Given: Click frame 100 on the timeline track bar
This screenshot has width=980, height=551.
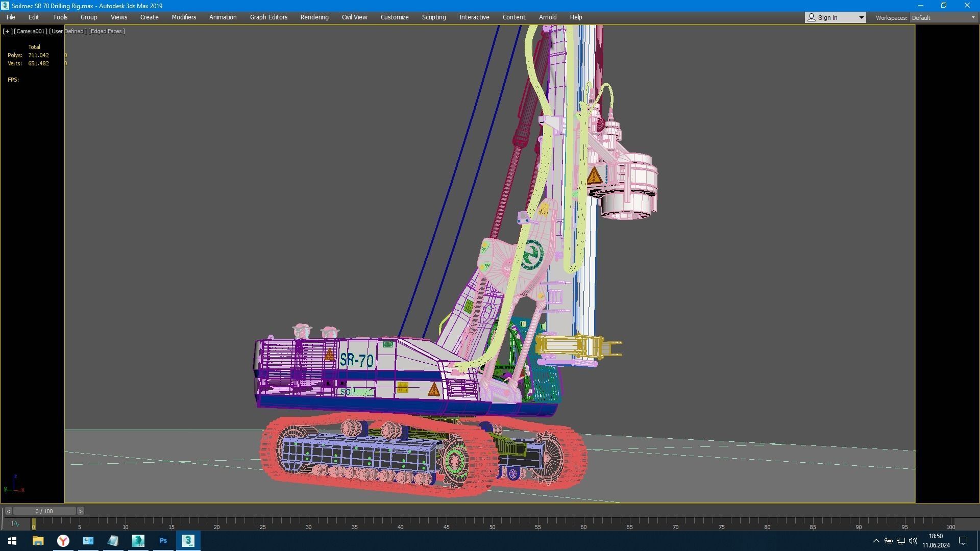Looking at the screenshot, I should [x=950, y=523].
